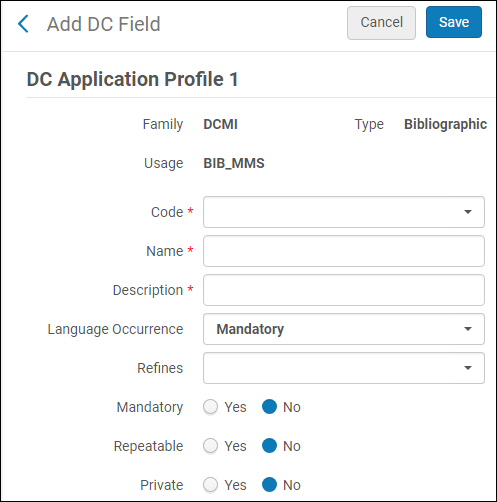This screenshot has height=502, width=497.
Task: Cancel adding the DC field
Action: (x=381, y=23)
